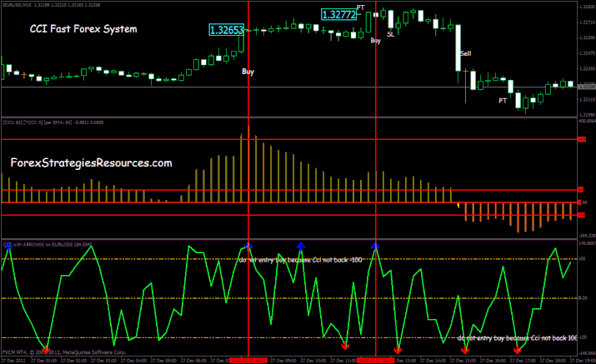Viewport: 596px width, 364px height.
Task: Click the 27 Dec 16:00 time label
Action: click(493, 360)
